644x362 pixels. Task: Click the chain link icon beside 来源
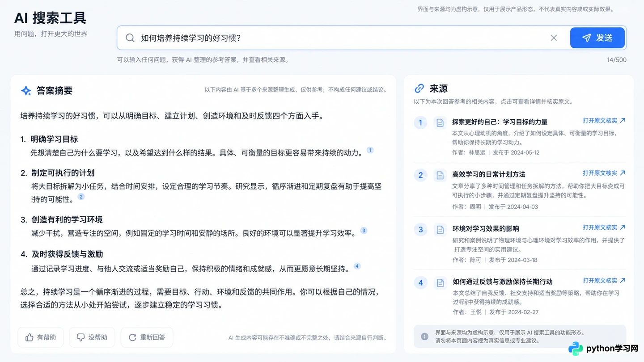tap(419, 88)
